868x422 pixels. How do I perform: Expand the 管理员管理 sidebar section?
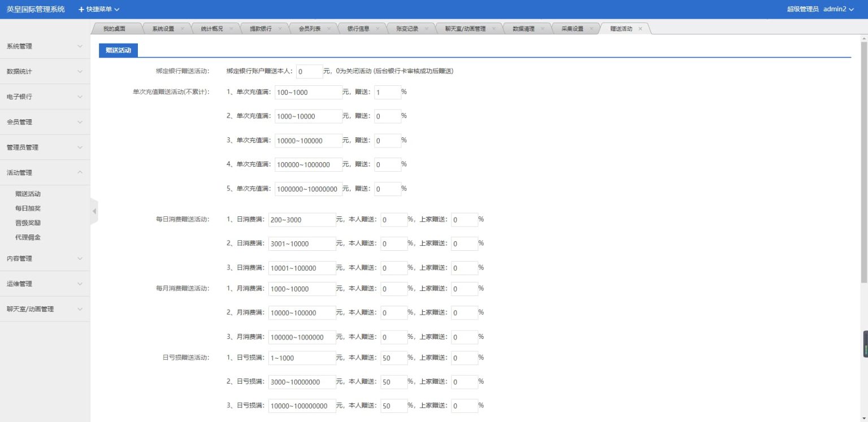point(45,147)
